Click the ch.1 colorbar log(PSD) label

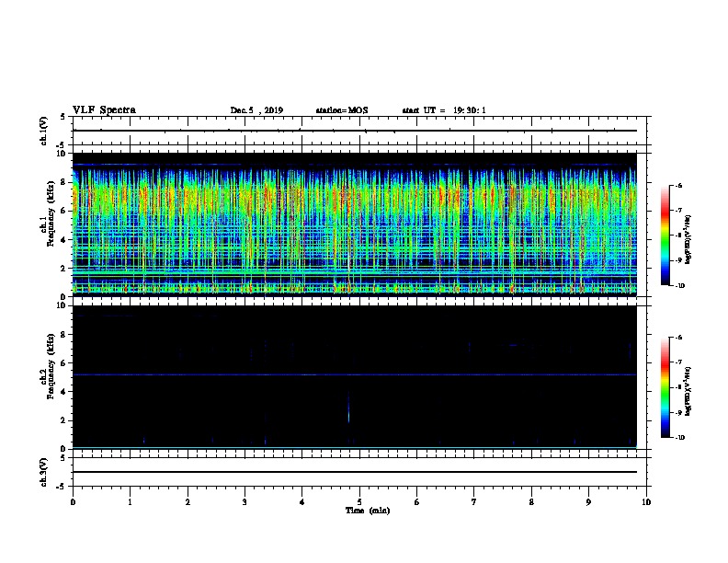click(x=688, y=240)
